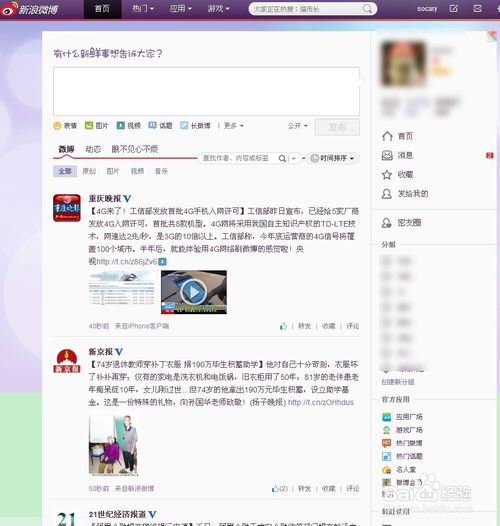Open sidebar 首页 home item
This screenshot has height=526, width=500.
point(397,136)
